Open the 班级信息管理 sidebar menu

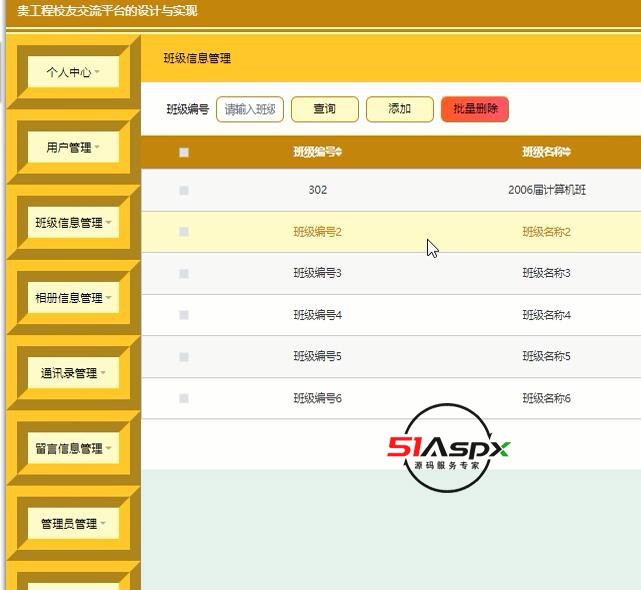point(74,222)
